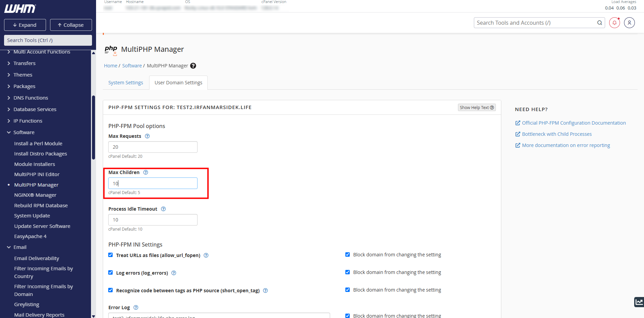Click sidebar scroll down arrow
This screenshot has width=644, height=318.
click(93, 316)
